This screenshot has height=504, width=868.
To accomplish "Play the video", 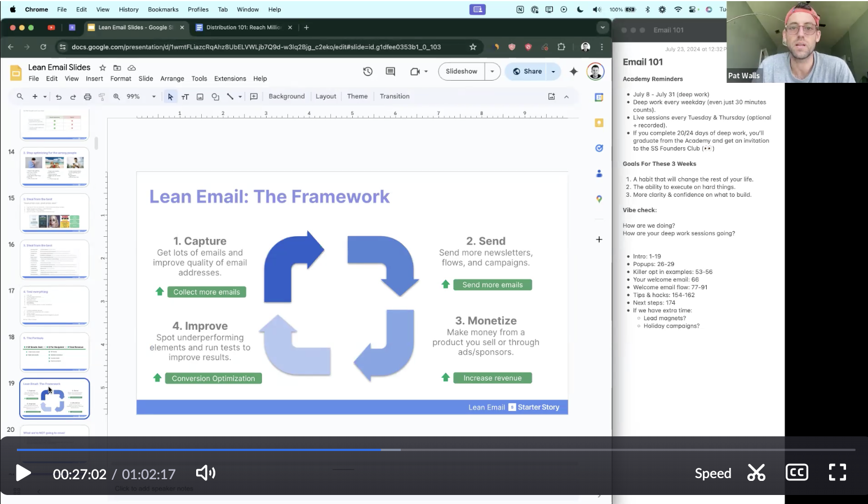I will pos(23,473).
